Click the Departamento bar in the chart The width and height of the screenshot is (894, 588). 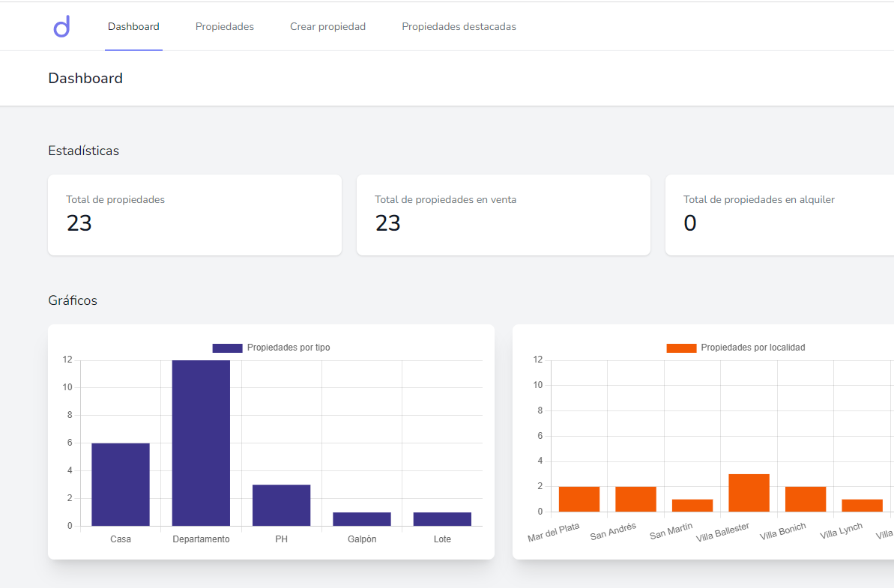coord(201,443)
